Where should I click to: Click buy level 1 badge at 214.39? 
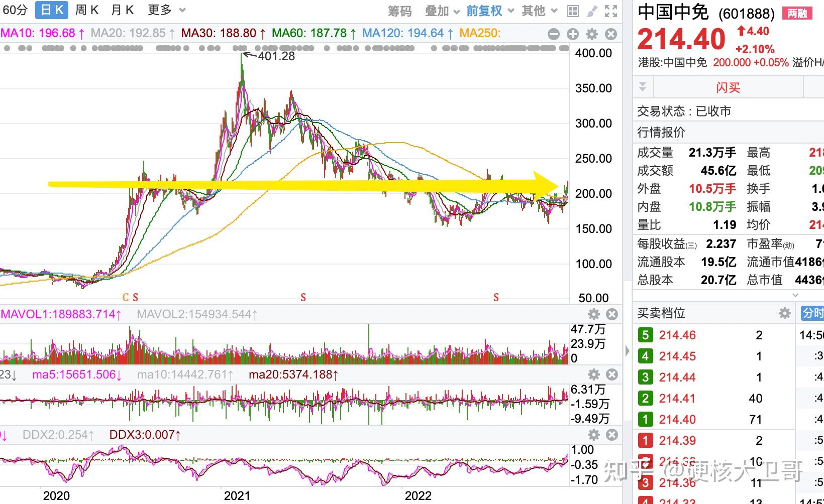(646, 441)
